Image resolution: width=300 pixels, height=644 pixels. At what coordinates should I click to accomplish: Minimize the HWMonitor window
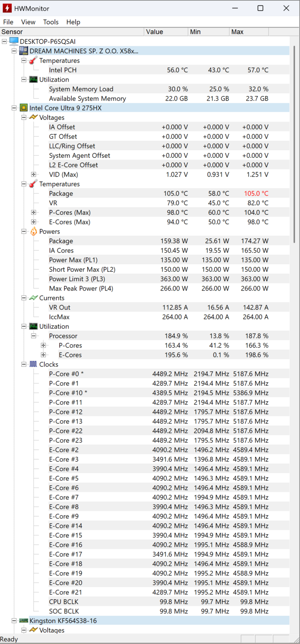tap(234, 8)
